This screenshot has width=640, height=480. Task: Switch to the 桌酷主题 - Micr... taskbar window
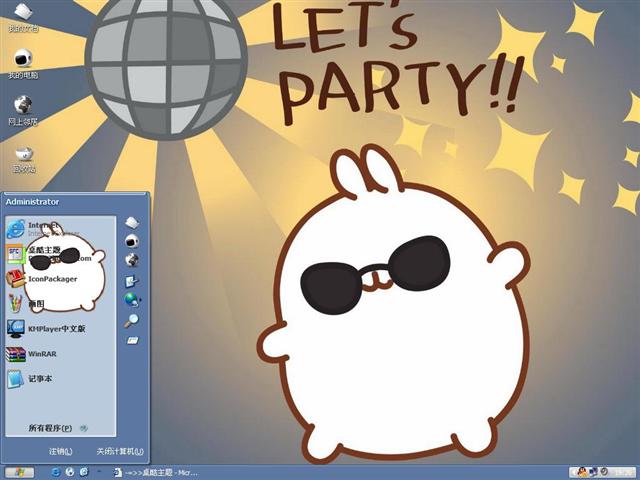click(156, 473)
